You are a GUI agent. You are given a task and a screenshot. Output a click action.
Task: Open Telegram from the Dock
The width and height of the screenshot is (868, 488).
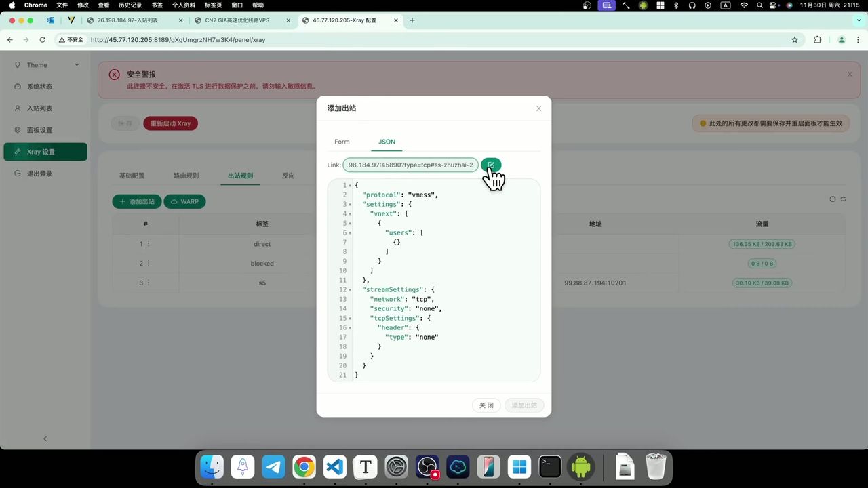(x=273, y=467)
